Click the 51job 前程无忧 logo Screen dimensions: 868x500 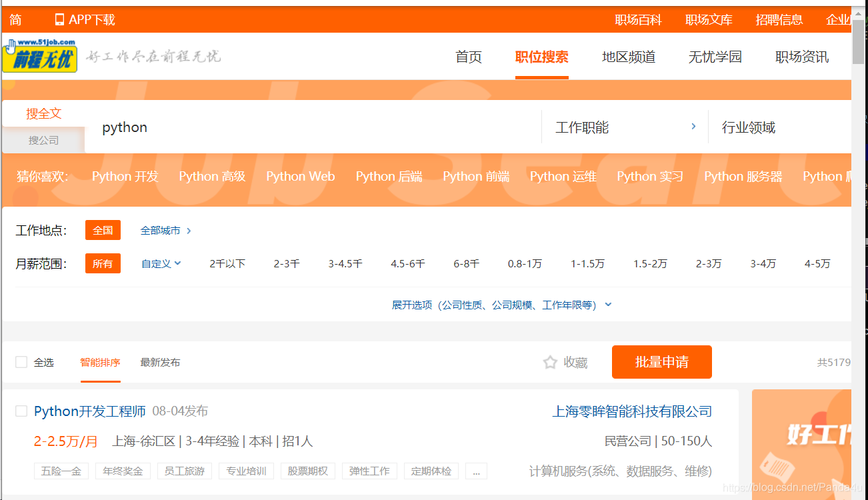40,56
